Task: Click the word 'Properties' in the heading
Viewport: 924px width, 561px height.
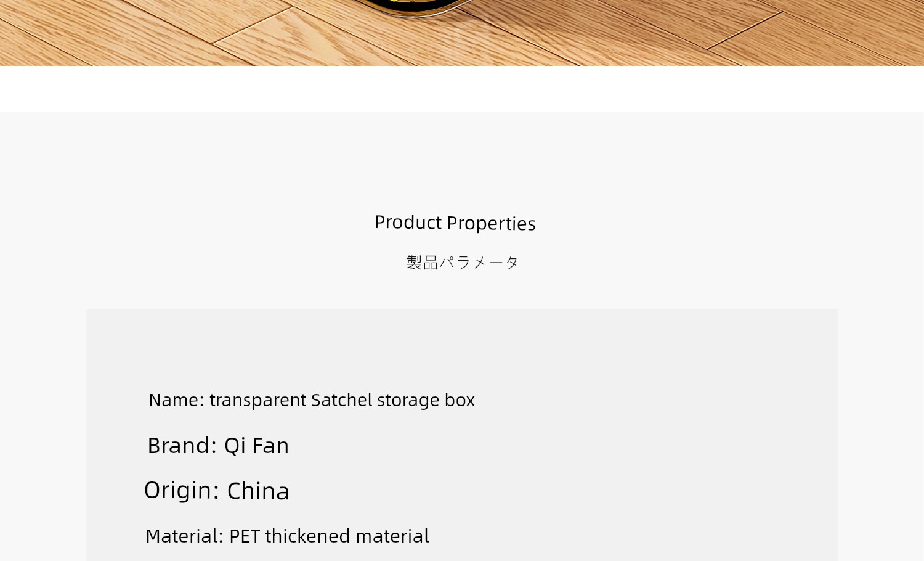Action: (x=491, y=223)
